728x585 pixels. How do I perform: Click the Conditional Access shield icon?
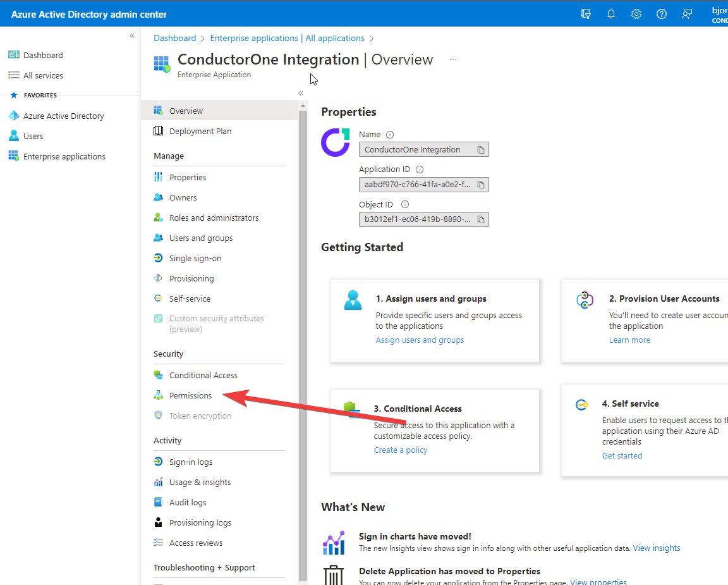click(x=158, y=374)
